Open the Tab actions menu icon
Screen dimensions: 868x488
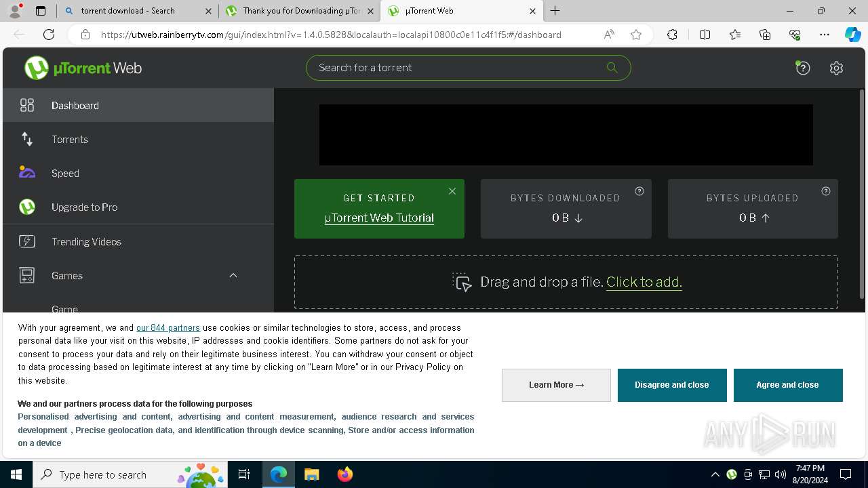pyautogui.click(x=41, y=11)
